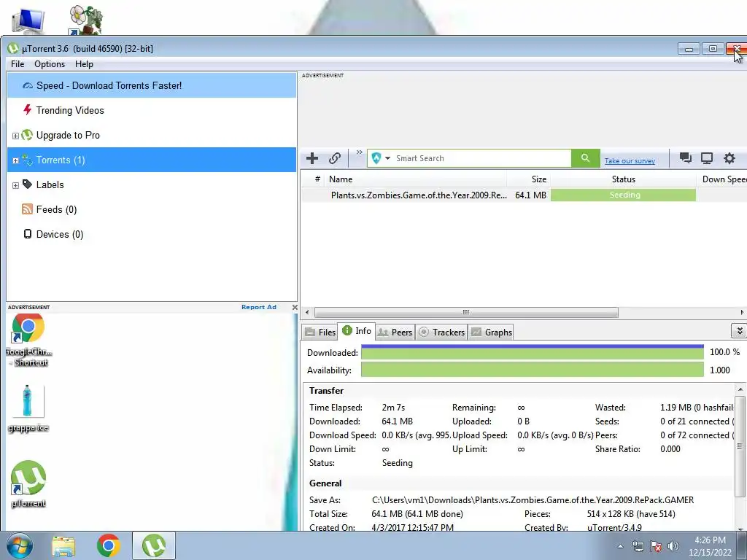Open the µTorrent desktop shortcut
This screenshot has width=747, height=560.
tap(28, 484)
